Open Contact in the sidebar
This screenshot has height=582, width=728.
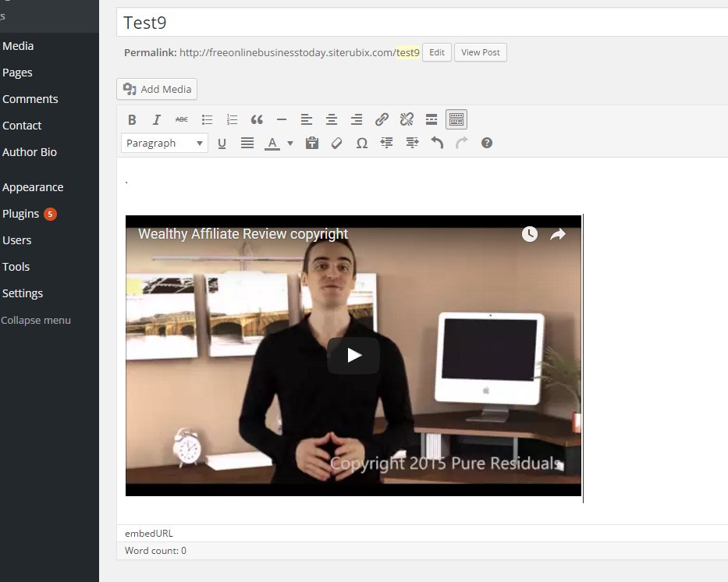coord(22,126)
